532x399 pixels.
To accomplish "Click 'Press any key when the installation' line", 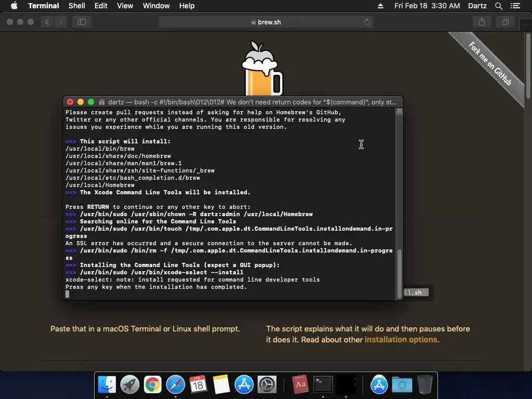I will pos(156,287).
